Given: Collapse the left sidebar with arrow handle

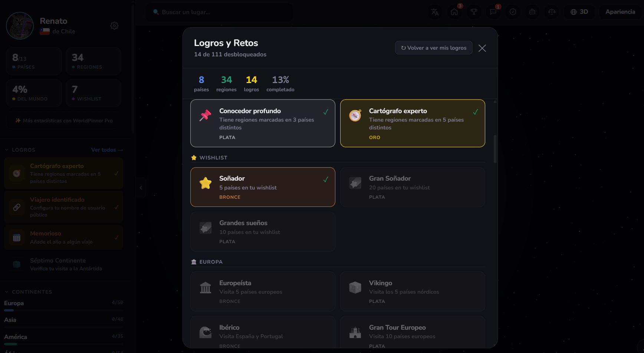Looking at the screenshot, I should pyautogui.click(x=141, y=188).
